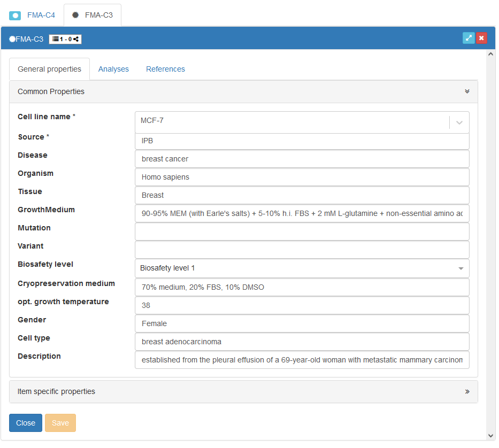Select the General properties tab
Viewport: 499px width, 448px height.
click(49, 69)
